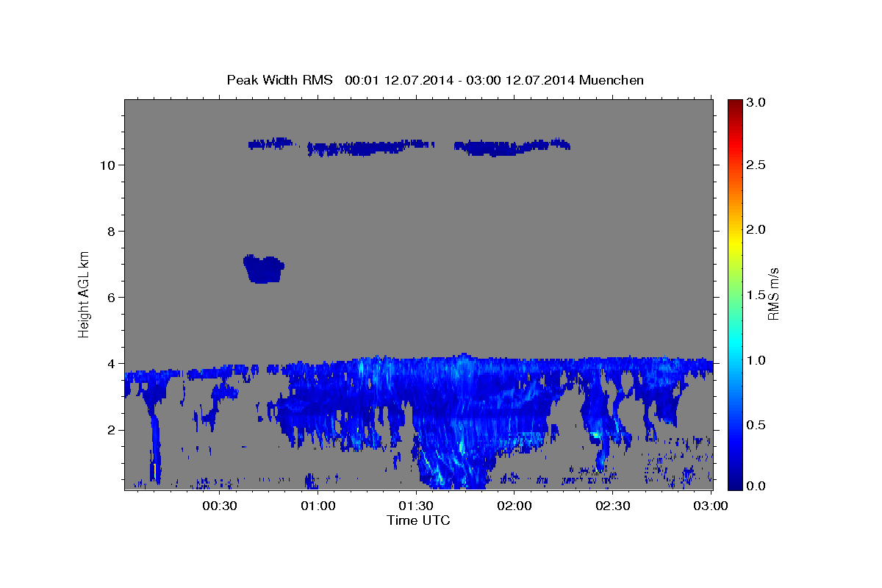This screenshot has height=588, width=882.
Task: Click the colorbar value 0.5
Action: click(757, 425)
